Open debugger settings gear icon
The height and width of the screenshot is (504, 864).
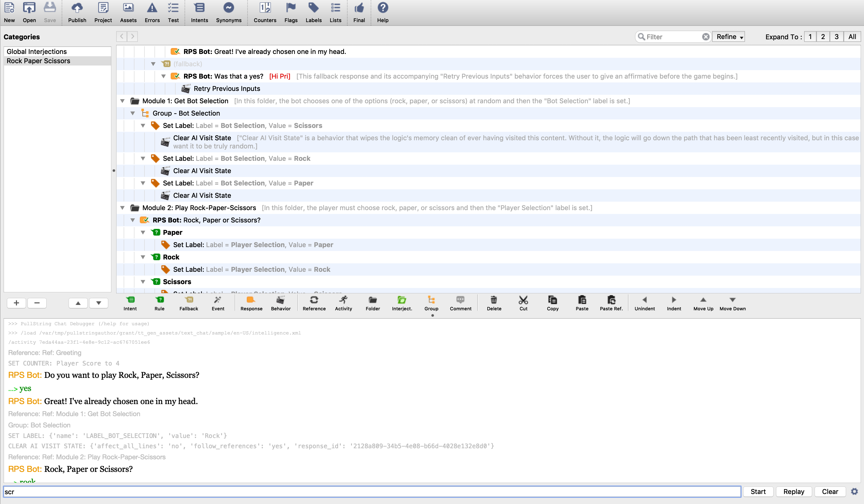pos(854,491)
